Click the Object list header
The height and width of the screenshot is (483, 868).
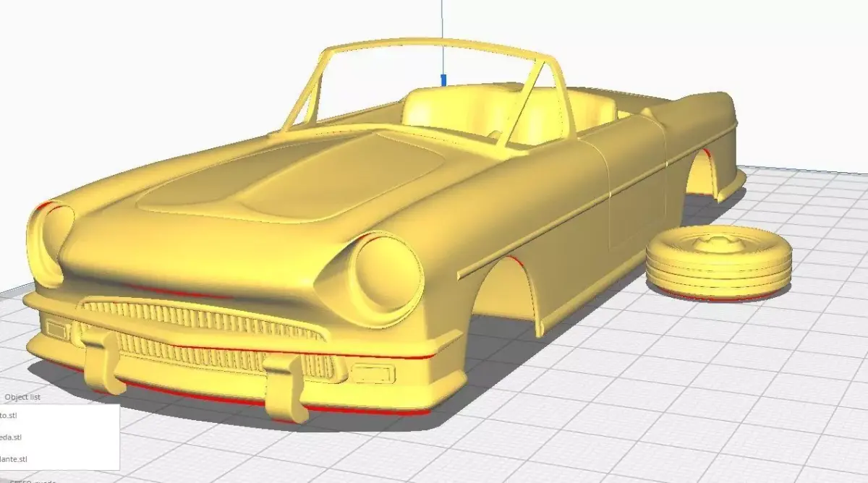pos(22,397)
